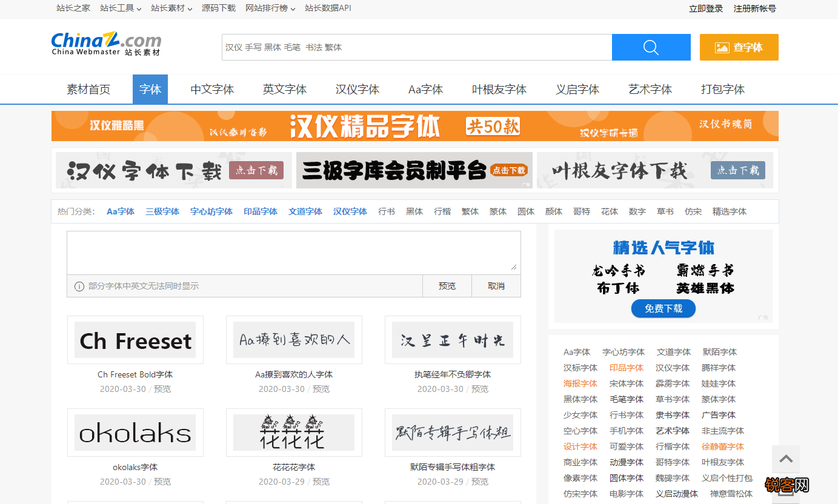Open 站长数据API link
The image size is (838, 504).
[328, 8]
